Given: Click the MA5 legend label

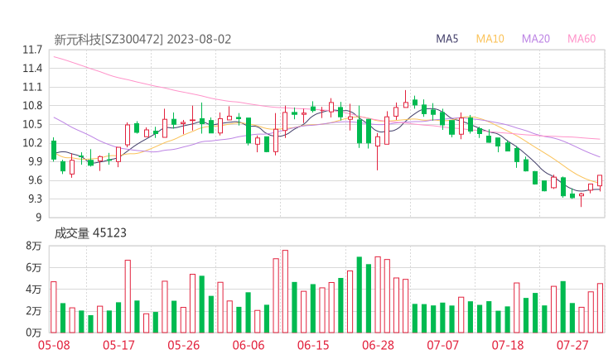Looking at the screenshot, I should [x=446, y=39].
